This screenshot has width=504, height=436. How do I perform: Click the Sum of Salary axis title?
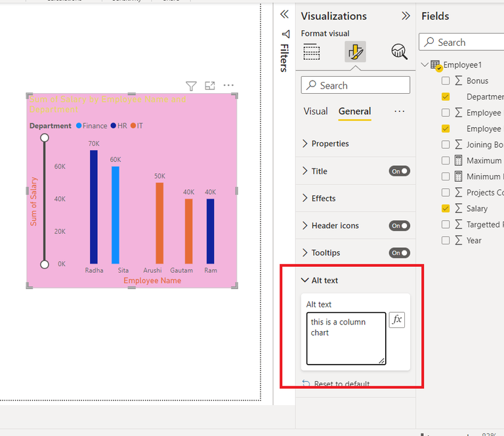click(33, 202)
